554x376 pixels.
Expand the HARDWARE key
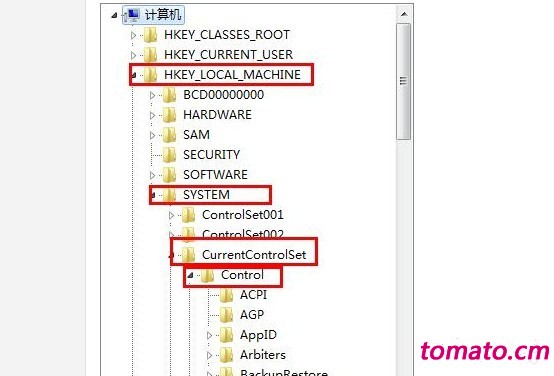(153, 115)
